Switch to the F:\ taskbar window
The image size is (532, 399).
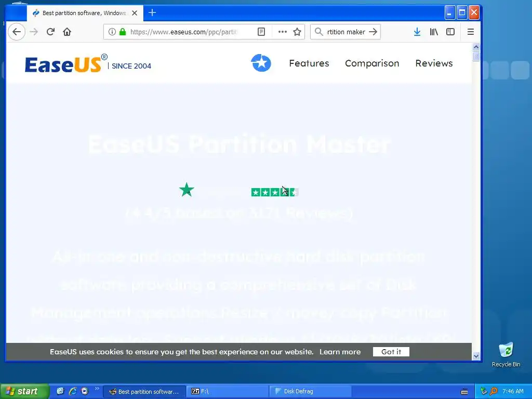(x=228, y=391)
